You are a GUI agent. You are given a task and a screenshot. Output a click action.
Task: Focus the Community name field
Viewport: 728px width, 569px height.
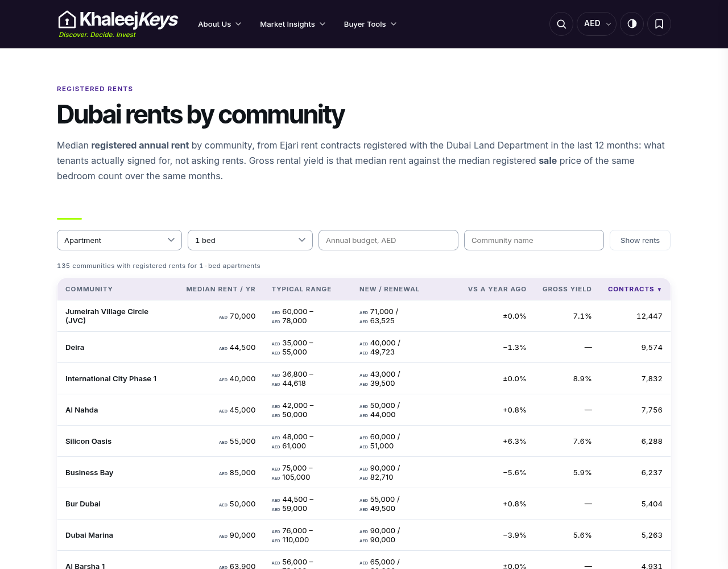pos(534,240)
